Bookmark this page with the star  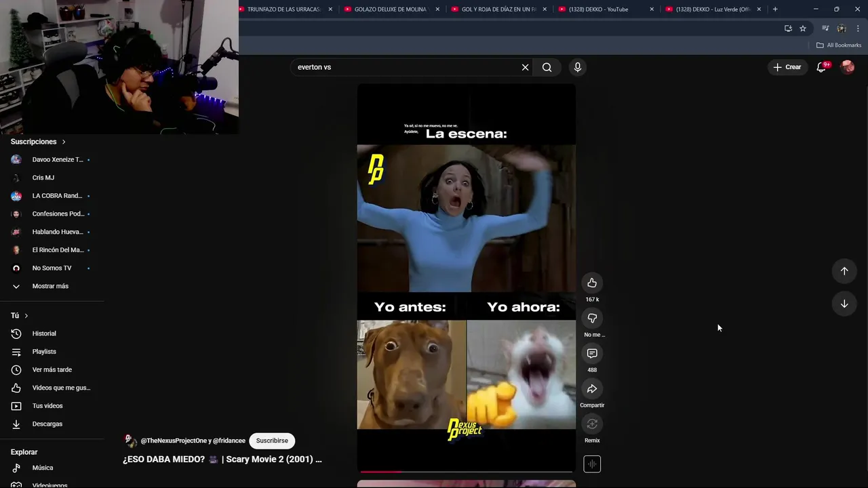pyautogui.click(x=803, y=28)
